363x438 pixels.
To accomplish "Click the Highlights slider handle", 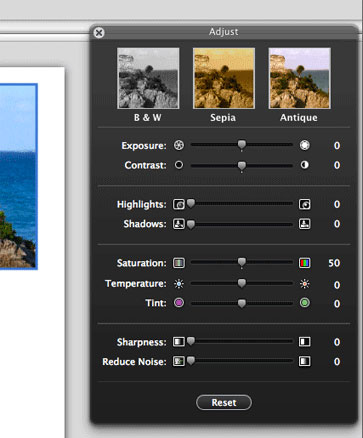I will (x=191, y=204).
